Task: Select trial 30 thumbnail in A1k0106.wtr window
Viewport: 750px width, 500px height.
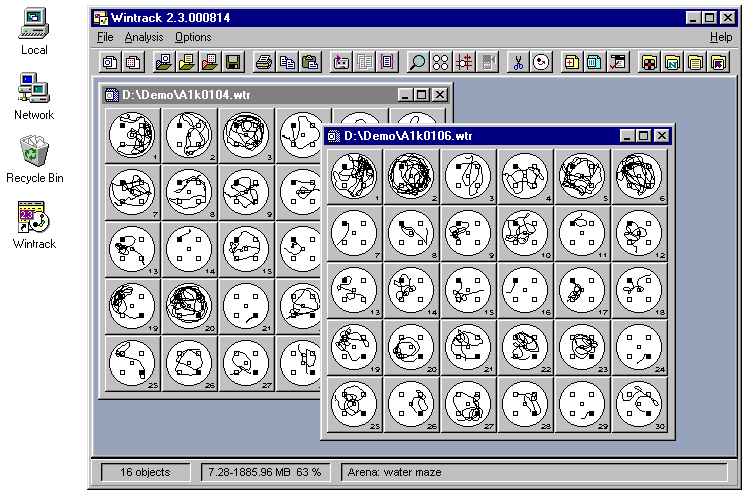Action: click(639, 404)
